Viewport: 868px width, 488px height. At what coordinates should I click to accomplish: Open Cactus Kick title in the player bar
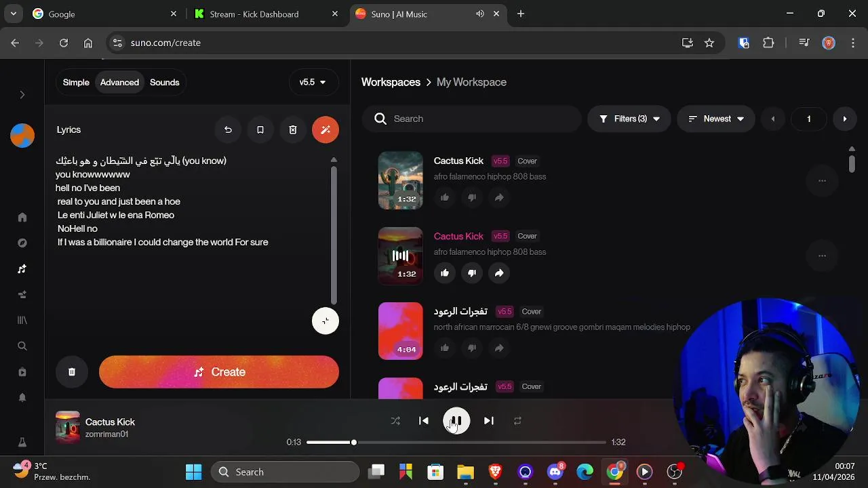(110, 422)
